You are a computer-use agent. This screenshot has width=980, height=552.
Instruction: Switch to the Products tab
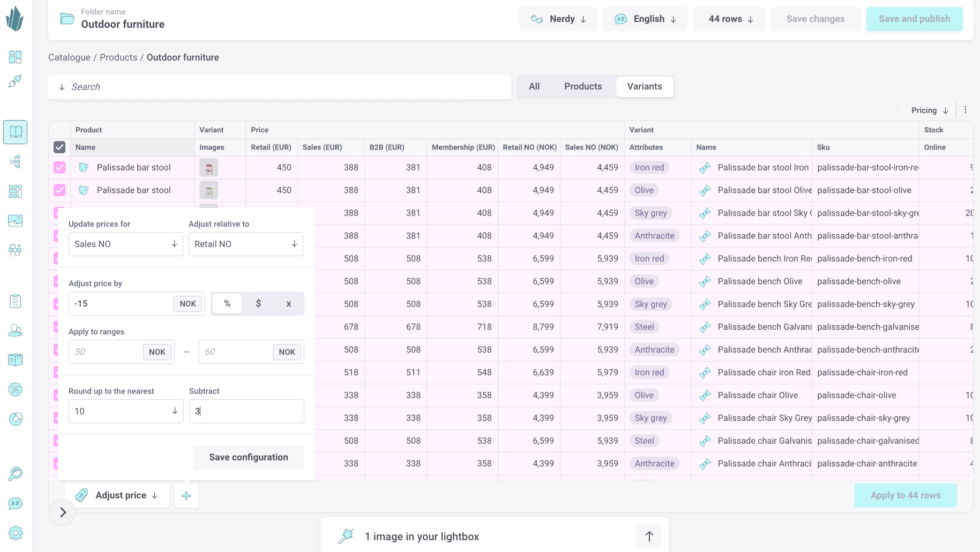tap(582, 87)
